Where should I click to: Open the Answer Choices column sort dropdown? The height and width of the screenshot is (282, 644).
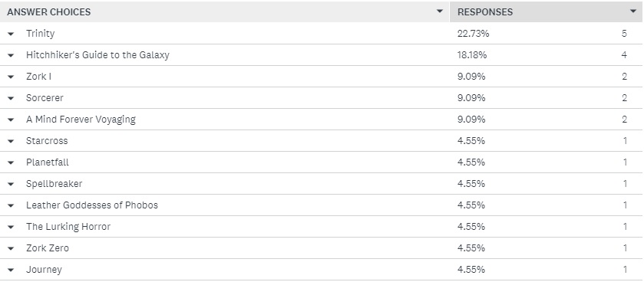pyautogui.click(x=440, y=11)
